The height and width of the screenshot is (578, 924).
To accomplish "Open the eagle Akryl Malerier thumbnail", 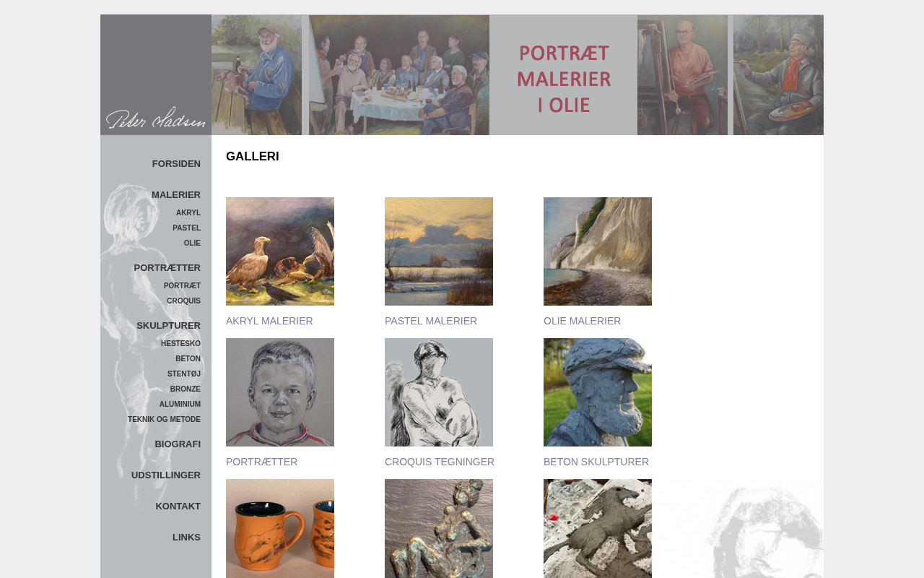I will pyautogui.click(x=280, y=251).
